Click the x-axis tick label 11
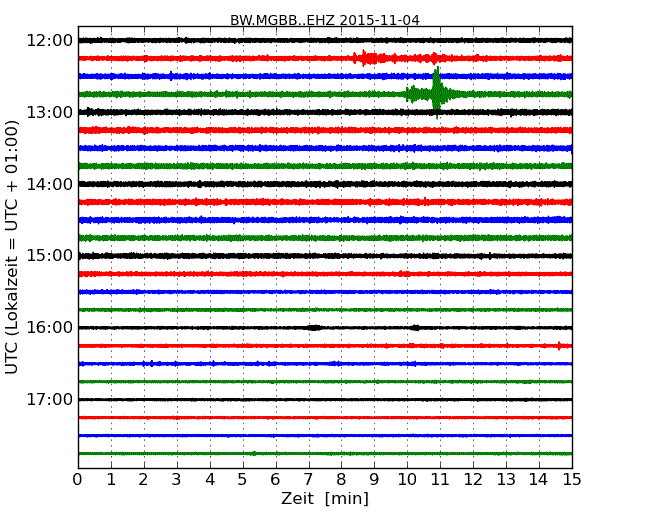This screenshot has width=650, height=520. (440, 480)
